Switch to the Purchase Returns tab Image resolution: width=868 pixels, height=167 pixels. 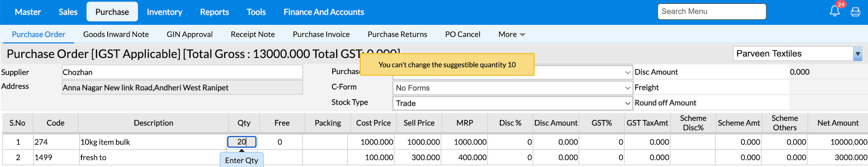(397, 35)
